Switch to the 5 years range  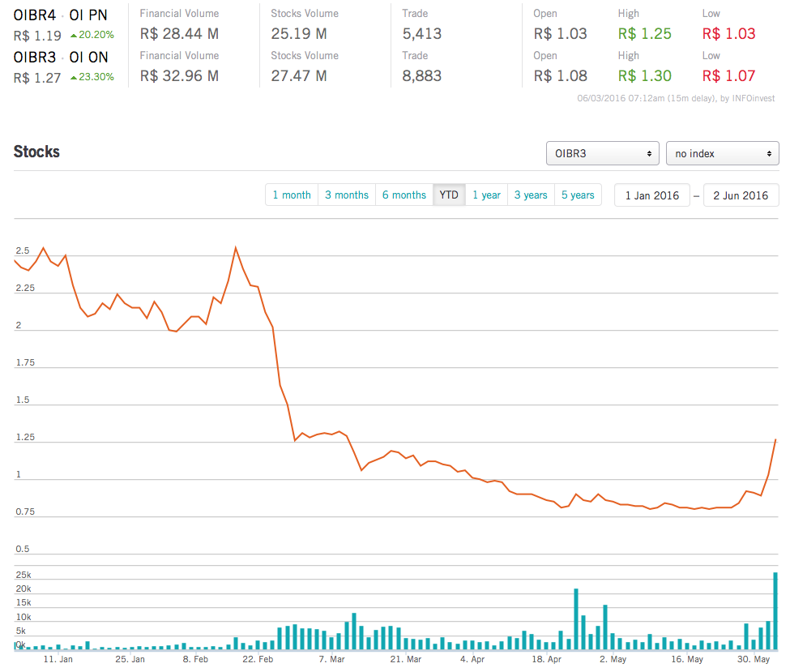578,195
